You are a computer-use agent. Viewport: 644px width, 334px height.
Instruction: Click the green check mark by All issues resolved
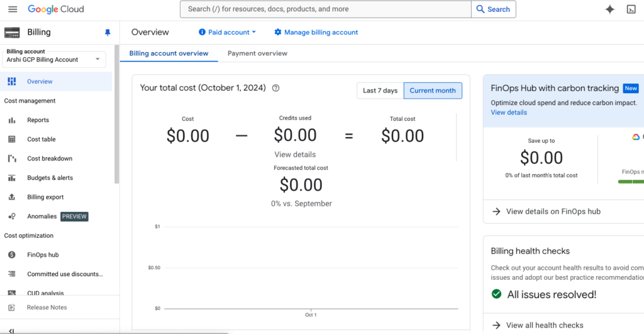[x=497, y=294]
